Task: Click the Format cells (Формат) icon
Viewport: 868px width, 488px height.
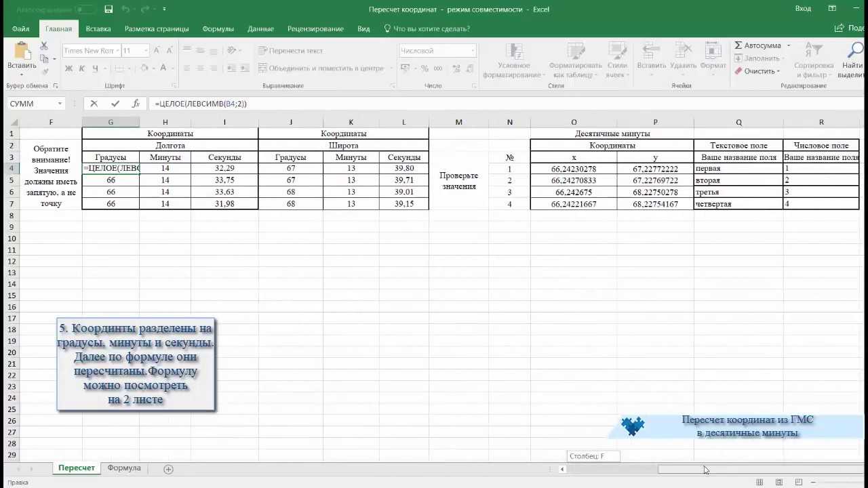Action: click(713, 52)
